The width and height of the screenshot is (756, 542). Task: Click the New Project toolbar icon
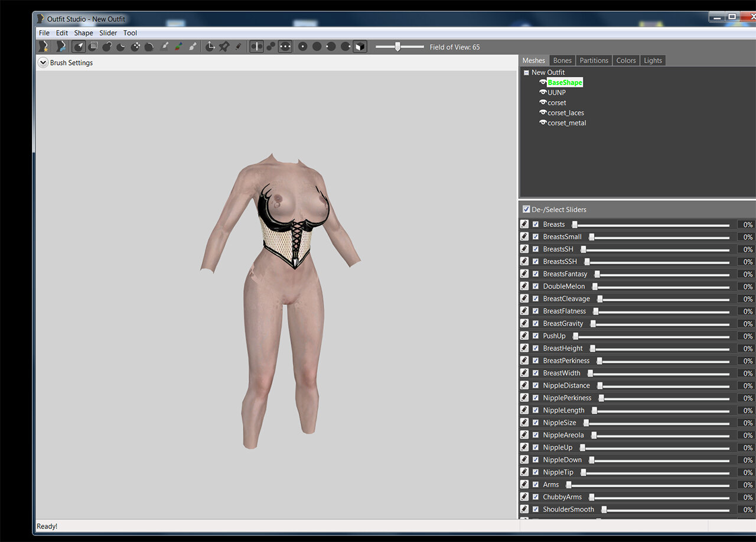43,47
